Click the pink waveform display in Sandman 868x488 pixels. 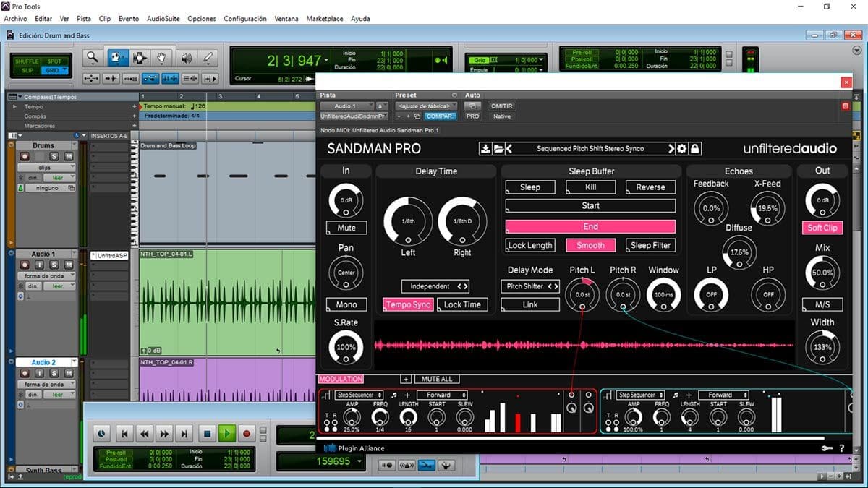[583, 346]
